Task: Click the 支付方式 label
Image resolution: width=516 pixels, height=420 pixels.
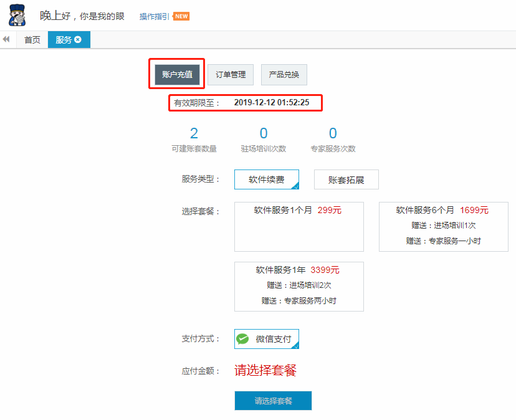Action: [x=201, y=339]
